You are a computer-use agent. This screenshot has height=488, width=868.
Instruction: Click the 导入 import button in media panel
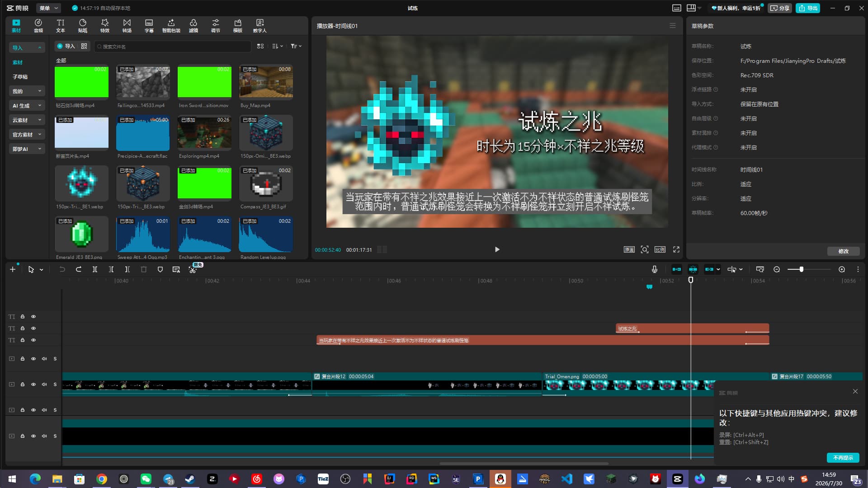tap(66, 46)
